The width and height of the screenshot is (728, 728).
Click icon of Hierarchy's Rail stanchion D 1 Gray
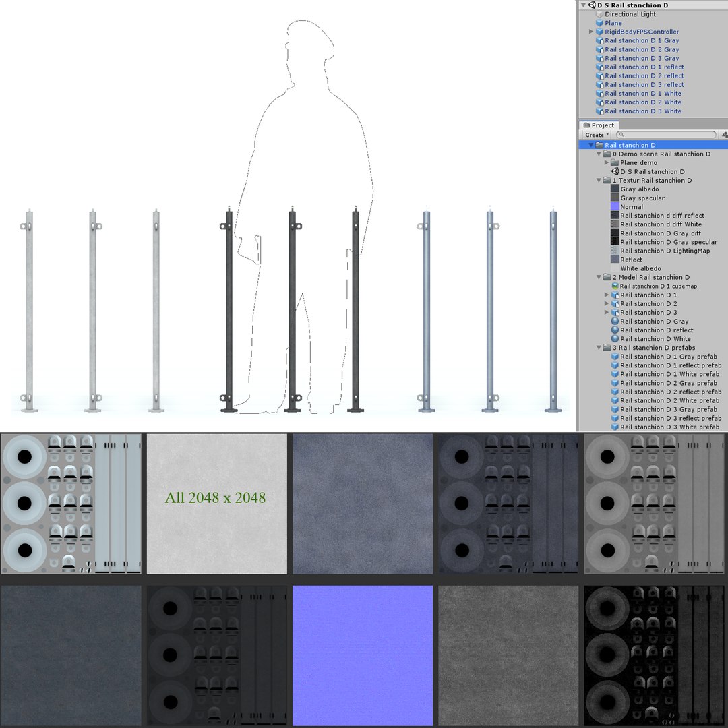599,40
